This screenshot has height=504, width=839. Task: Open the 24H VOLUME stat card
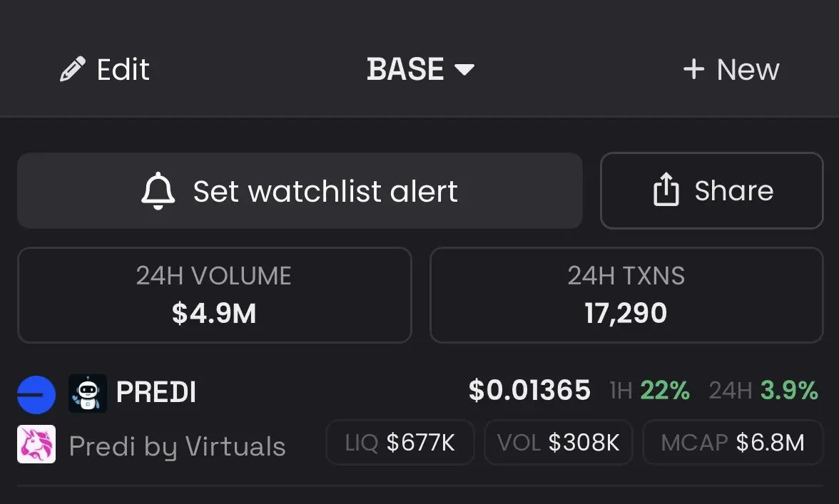(215, 295)
